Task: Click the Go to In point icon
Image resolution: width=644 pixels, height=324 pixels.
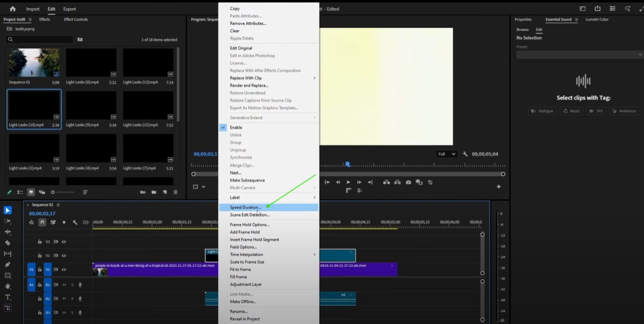Action: (327, 182)
